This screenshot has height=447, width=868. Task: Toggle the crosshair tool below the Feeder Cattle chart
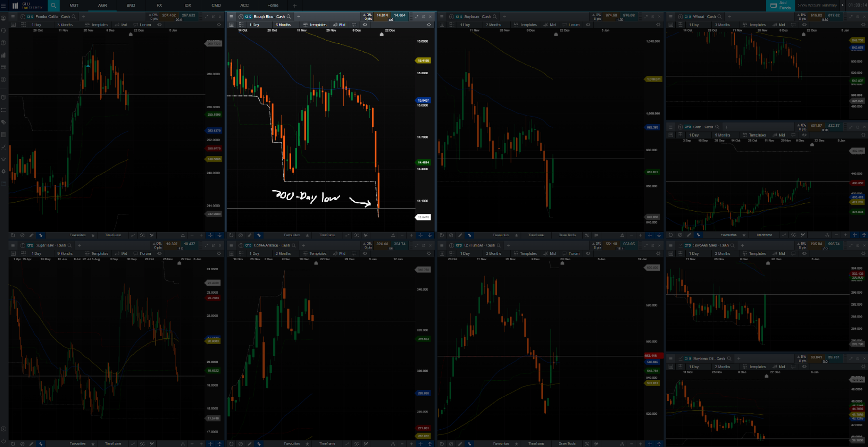point(210,235)
